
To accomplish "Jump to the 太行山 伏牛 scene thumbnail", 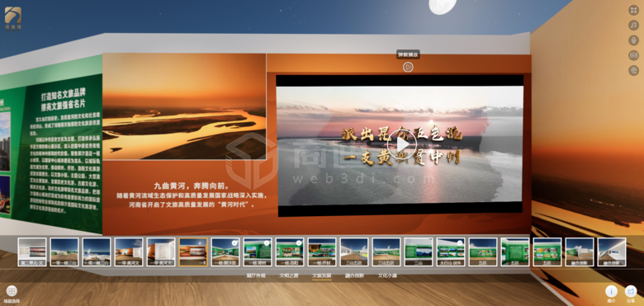I will click(451, 252).
